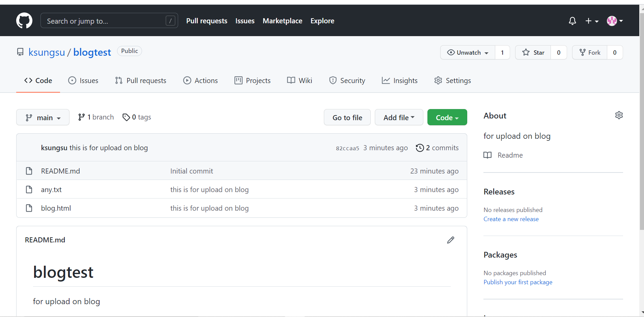Screen dimensions: 644x317
Task: Open the Releases heading link
Action: click(x=499, y=192)
